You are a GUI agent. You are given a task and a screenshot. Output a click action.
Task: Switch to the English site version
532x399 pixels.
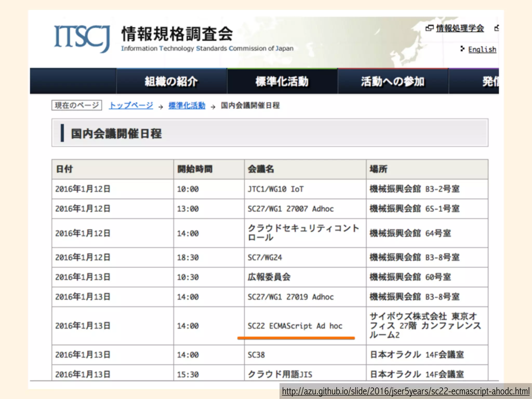[482, 49]
